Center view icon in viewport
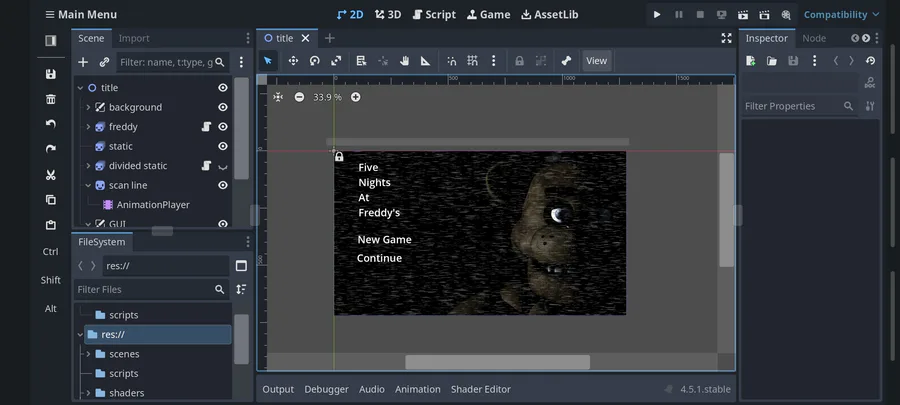 coord(278,97)
